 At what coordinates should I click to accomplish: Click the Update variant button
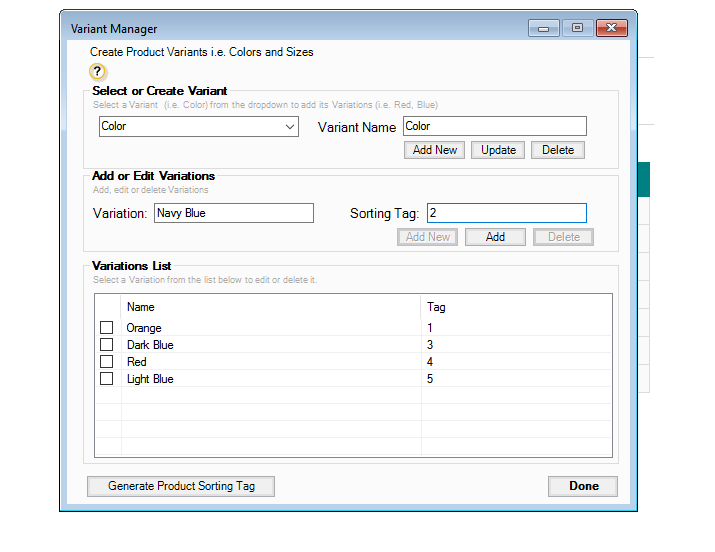(498, 150)
